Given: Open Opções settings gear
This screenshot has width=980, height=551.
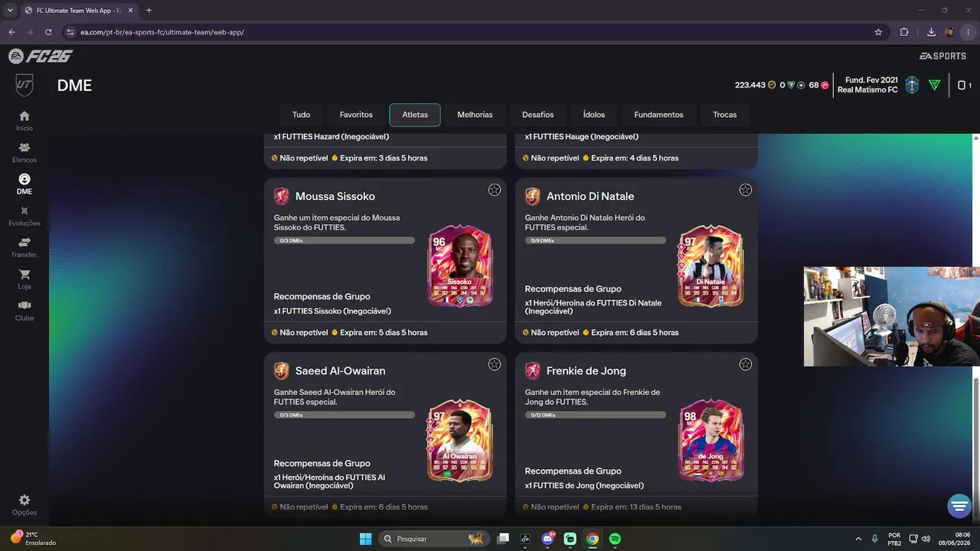Looking at the screenshot, I should tap(24, 504).
